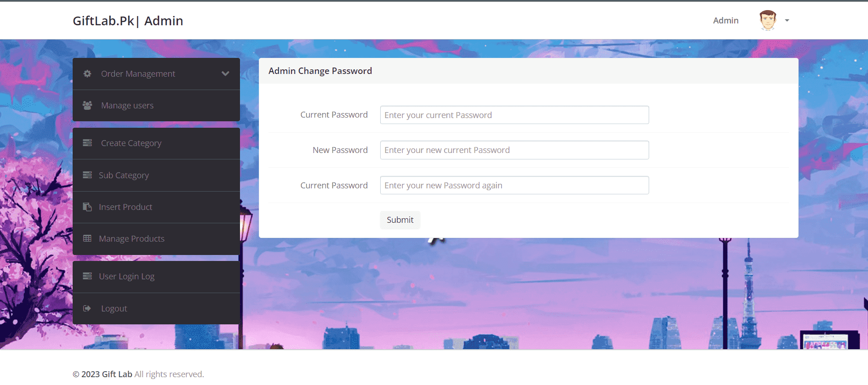Open the Manage Products page

pyautogui.click(x=156, y=239)
